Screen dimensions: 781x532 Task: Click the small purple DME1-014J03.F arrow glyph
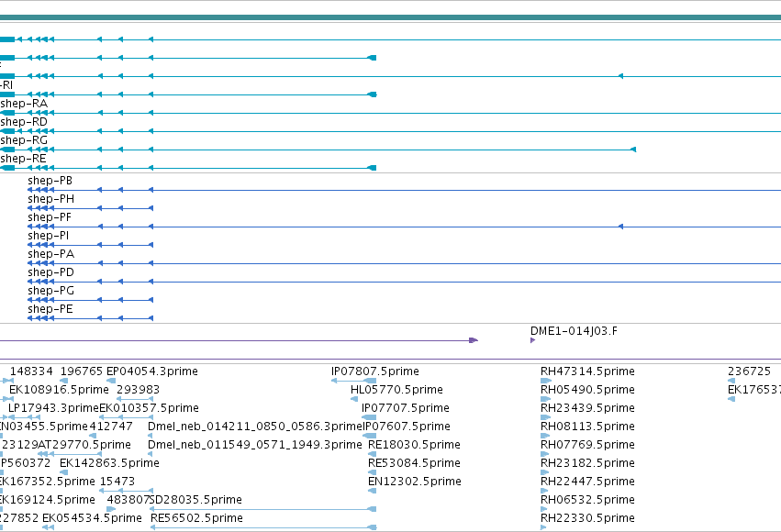532,340
